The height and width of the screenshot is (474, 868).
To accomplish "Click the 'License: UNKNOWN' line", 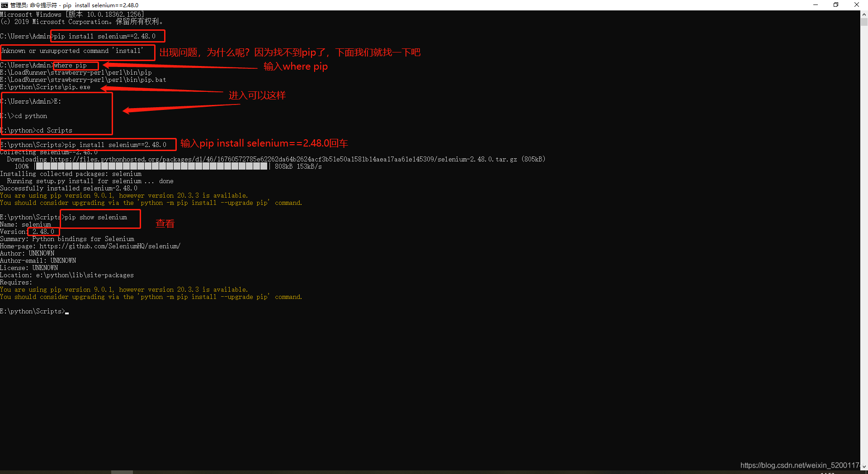I will tap(29, 268).
